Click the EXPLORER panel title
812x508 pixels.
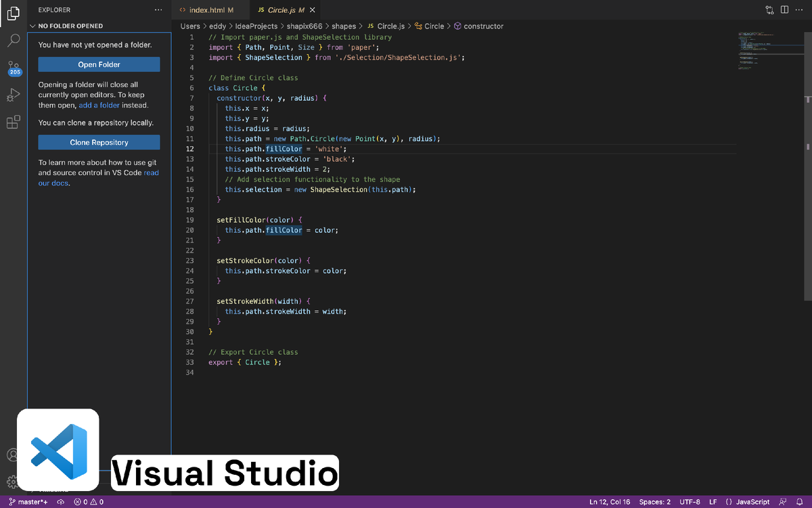tap(54, 10)
